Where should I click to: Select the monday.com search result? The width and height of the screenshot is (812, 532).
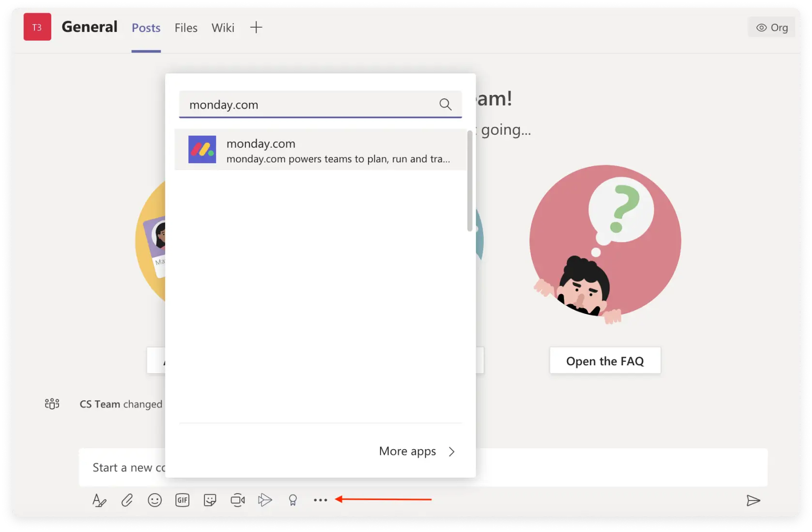(320, 149)
